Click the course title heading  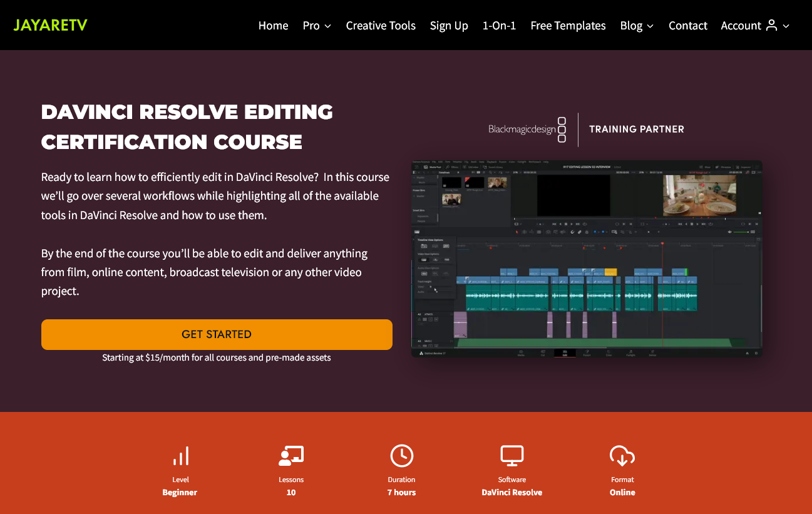[x=187, y=127]
